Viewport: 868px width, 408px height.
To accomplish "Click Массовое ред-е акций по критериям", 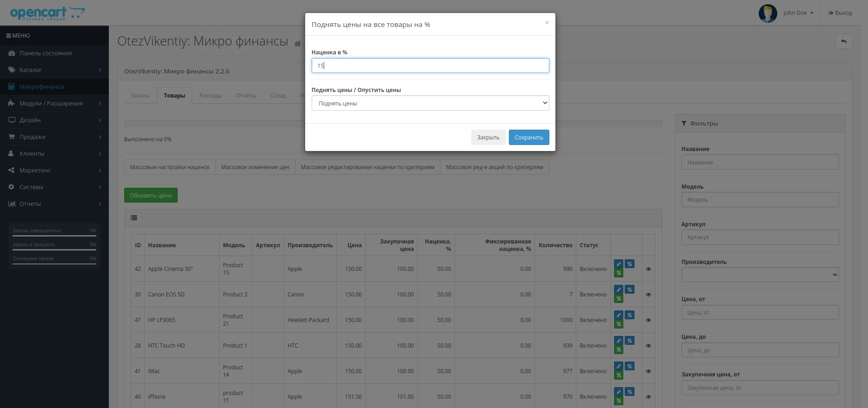I will 494,167.
